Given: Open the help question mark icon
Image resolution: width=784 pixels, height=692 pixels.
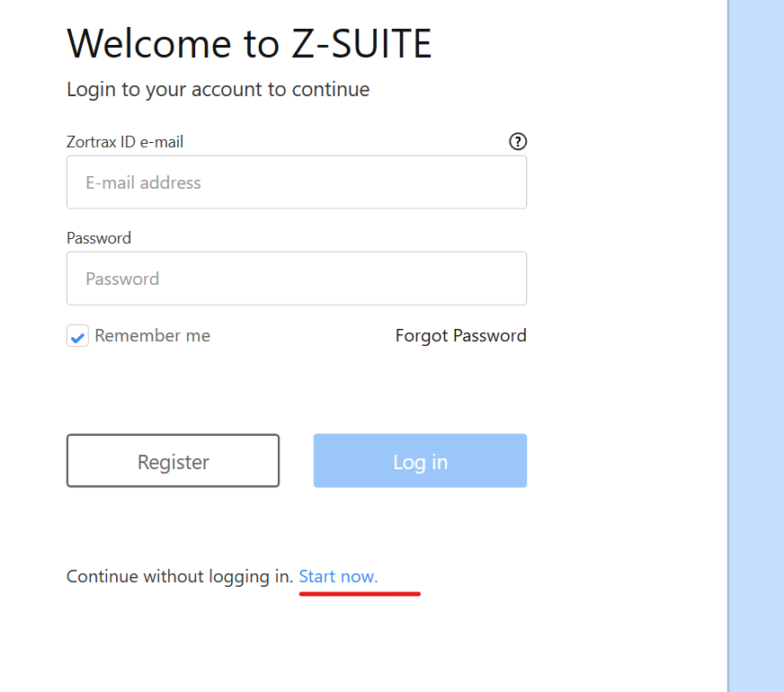Looking at the screenshot, I should tap(518, 141).
